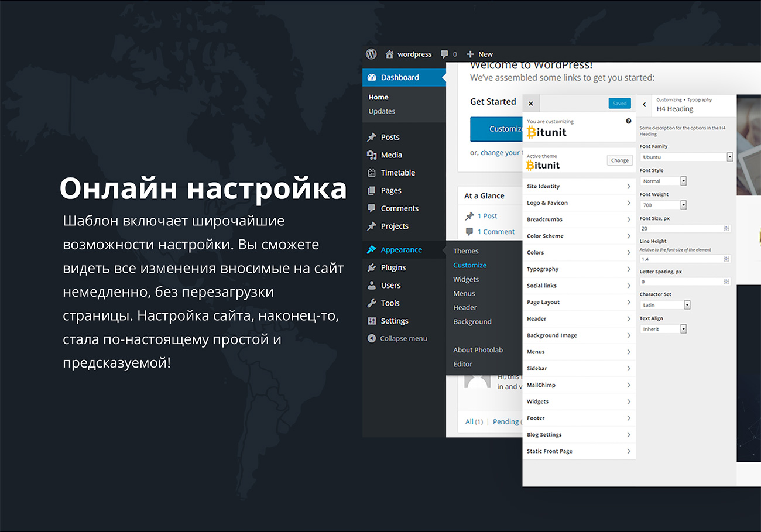Click the Appearance paintbrush icon

[x=371, y=250]
